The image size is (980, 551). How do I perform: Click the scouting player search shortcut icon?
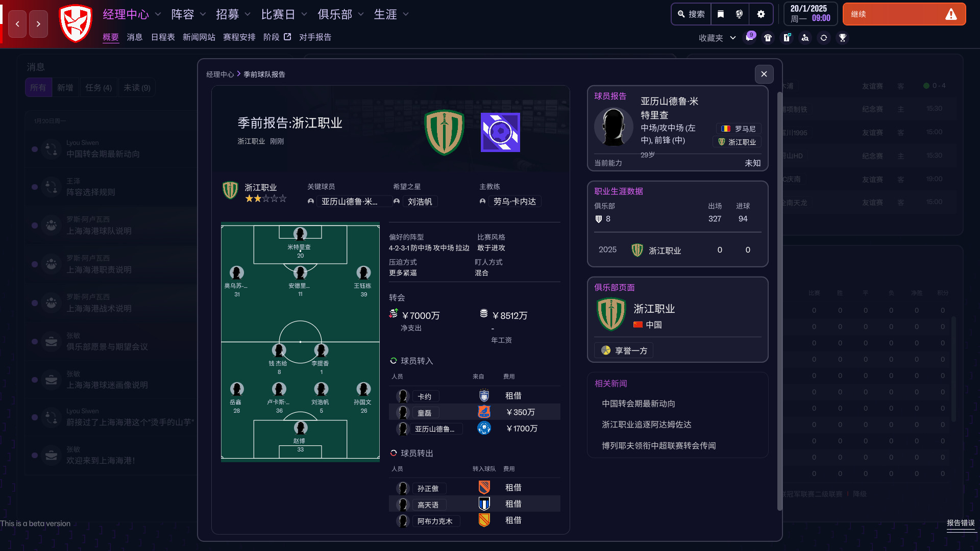pyautogui.click(x=805, y=38)
